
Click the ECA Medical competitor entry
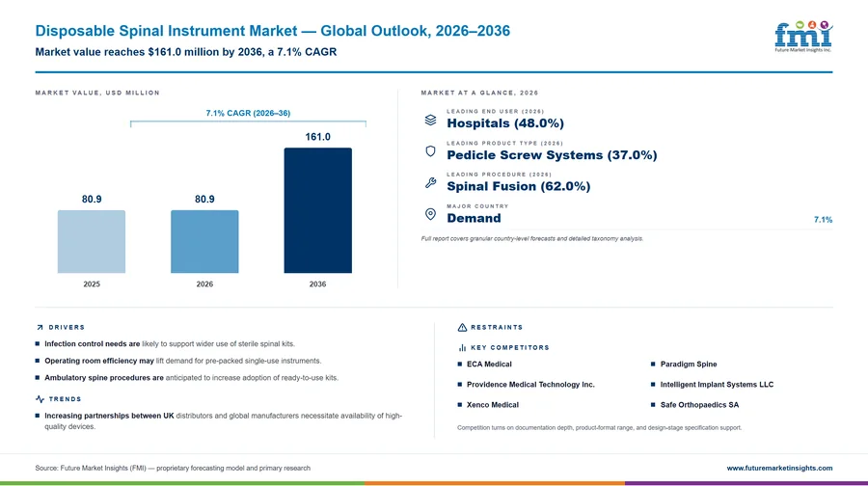pyautogui.click(x=489, y=364)
